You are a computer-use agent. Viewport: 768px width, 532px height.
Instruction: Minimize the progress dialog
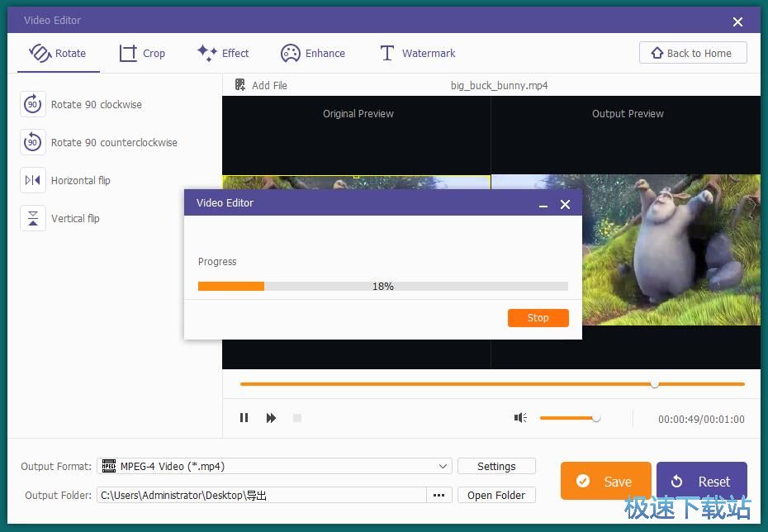(543, 205)
